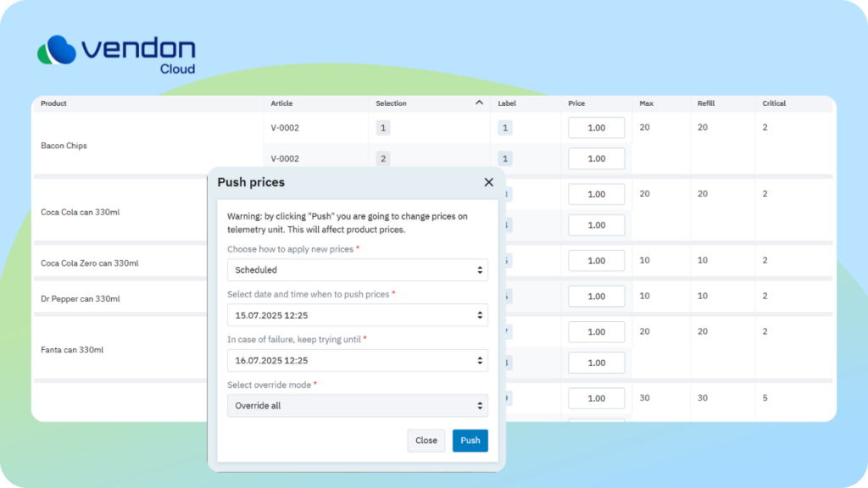868x488 pixels.
Task: Click Critical value 2 for Bacon Chips
Action: [765, 127]
